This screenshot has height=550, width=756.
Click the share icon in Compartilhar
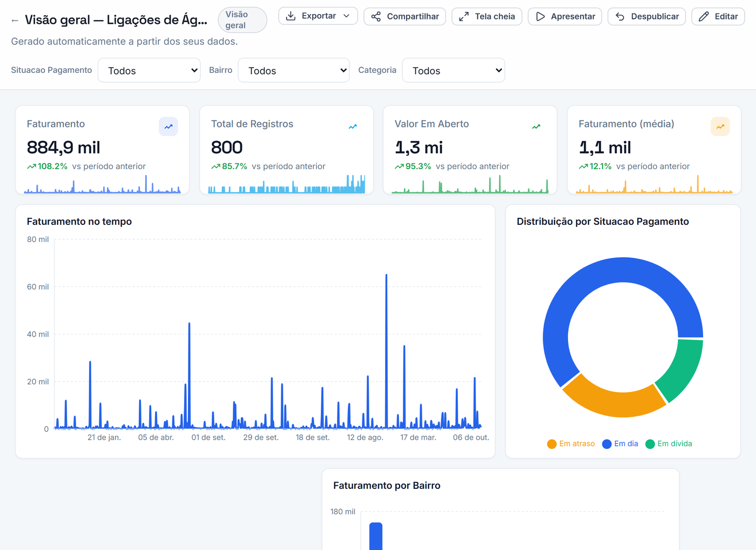(x=376, y=17)
